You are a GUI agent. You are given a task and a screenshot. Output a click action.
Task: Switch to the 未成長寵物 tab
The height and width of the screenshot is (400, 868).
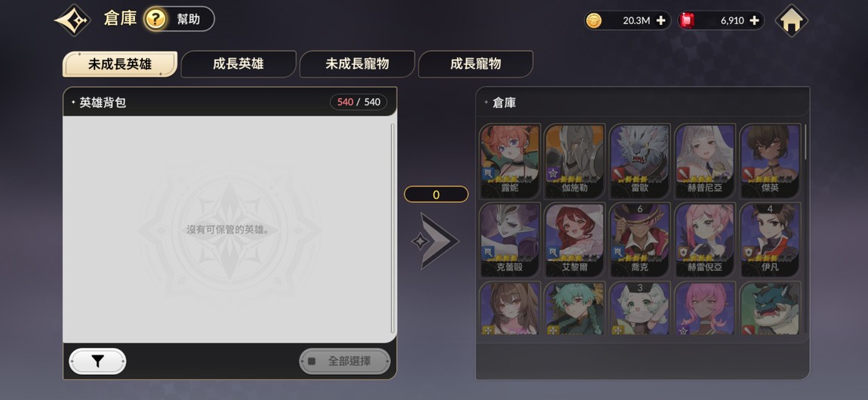tap(357, 64)
